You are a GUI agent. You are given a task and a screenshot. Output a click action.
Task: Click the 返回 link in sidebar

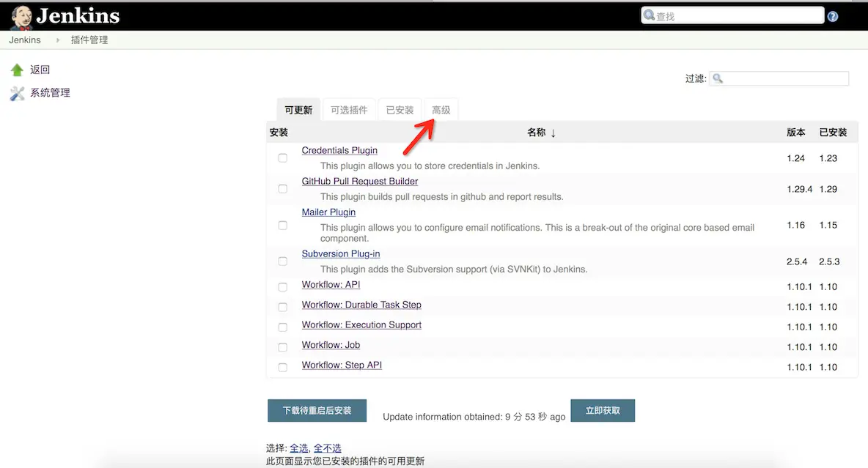tap(40, 70)
